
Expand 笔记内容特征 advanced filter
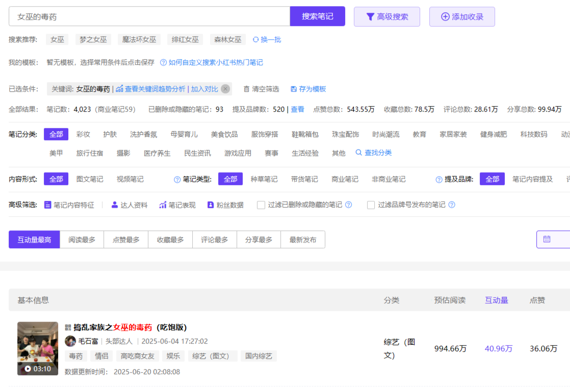[69, 205]
